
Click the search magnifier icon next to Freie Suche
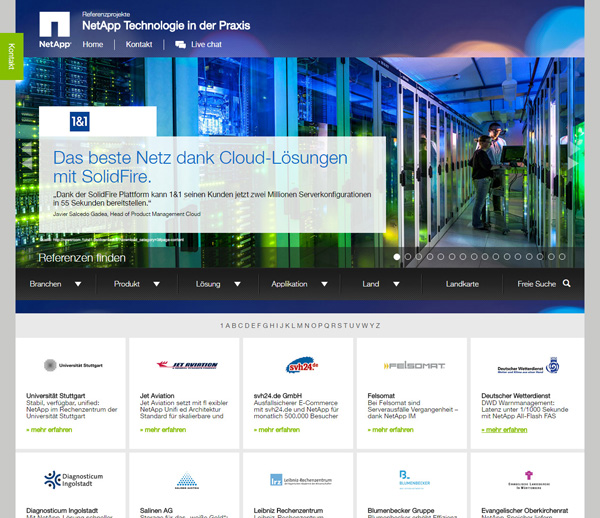tap(567, 283)
